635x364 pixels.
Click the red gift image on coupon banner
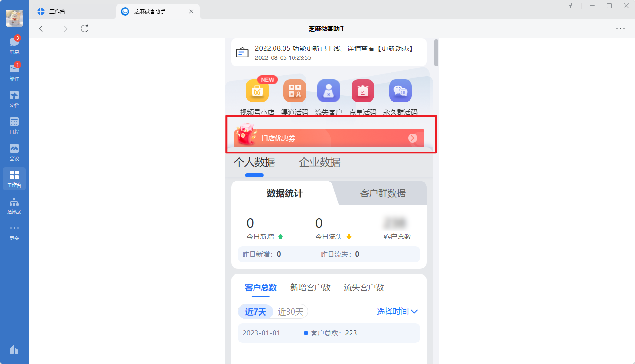246,134
